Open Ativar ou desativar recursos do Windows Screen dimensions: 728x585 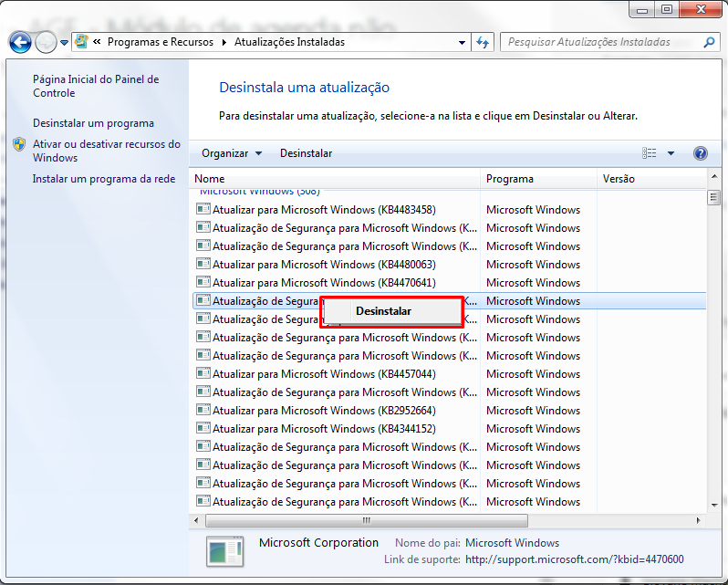pyautogui.click(x=107, y=151)
